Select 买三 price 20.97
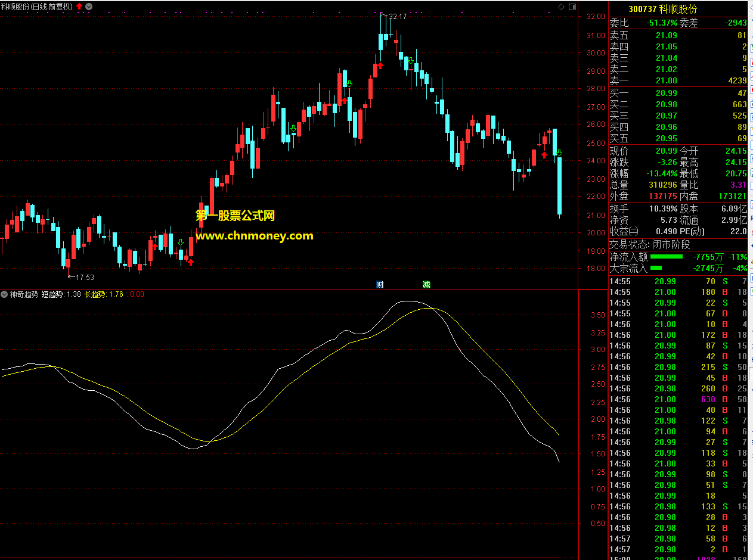 pyautogui.click(x=667, y=116)
